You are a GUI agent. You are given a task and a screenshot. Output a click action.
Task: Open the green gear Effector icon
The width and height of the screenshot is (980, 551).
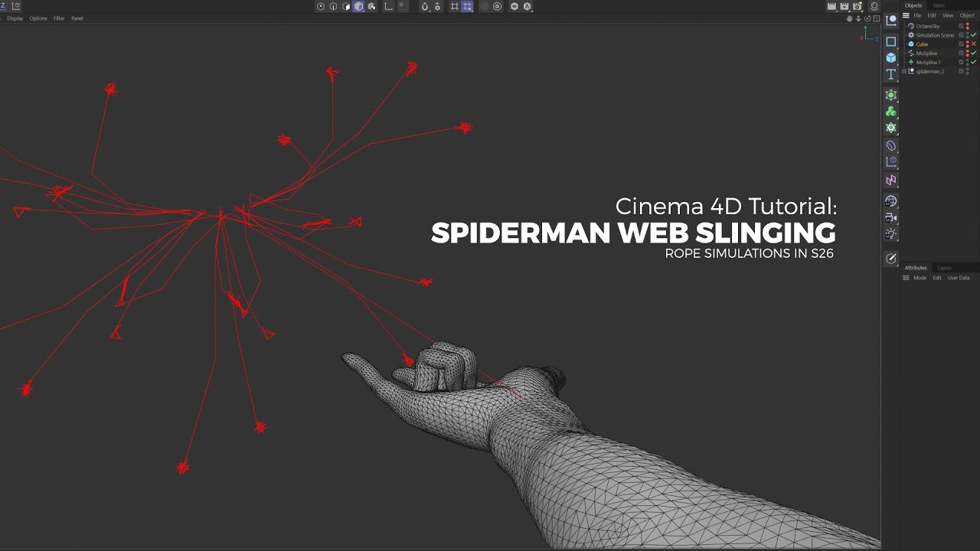pos(891,129)
